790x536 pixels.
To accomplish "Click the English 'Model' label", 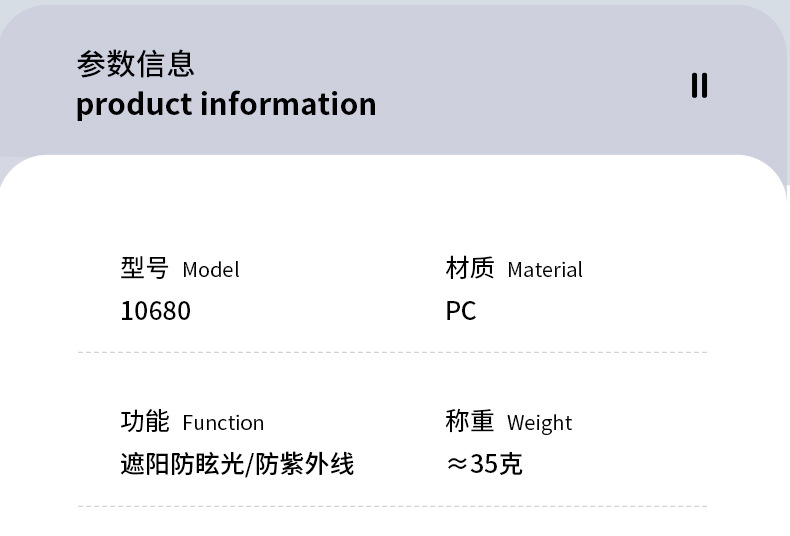I will pyautogui.click(x=211, y=270).
